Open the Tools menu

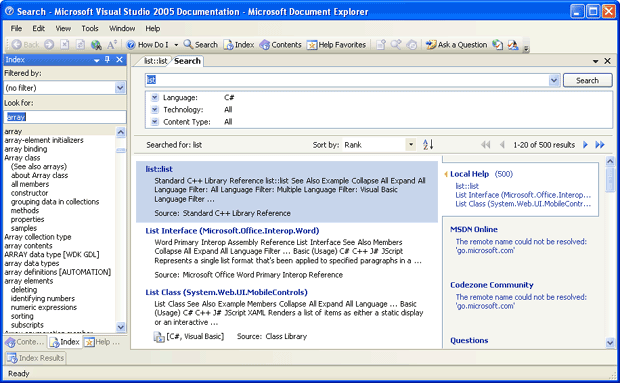point(90,28)
